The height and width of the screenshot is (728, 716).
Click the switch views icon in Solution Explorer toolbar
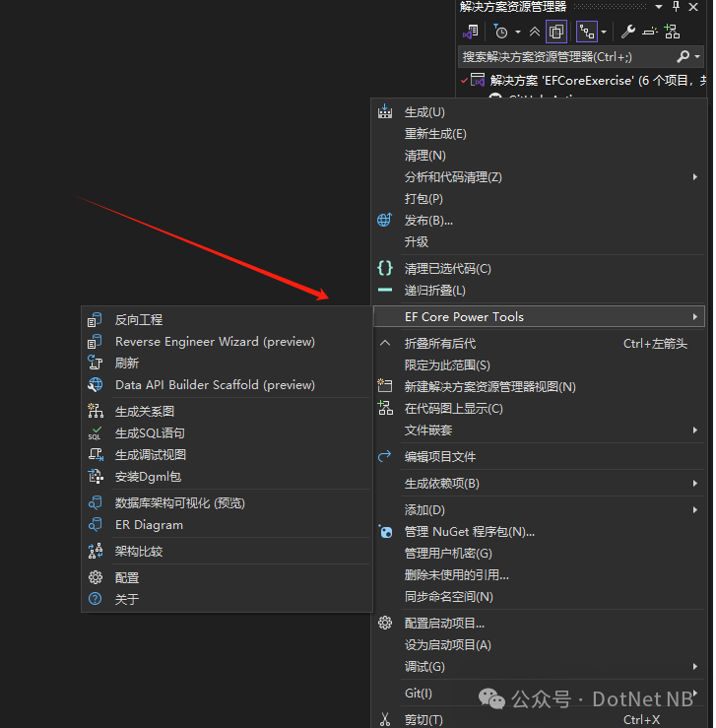point(470,32)
